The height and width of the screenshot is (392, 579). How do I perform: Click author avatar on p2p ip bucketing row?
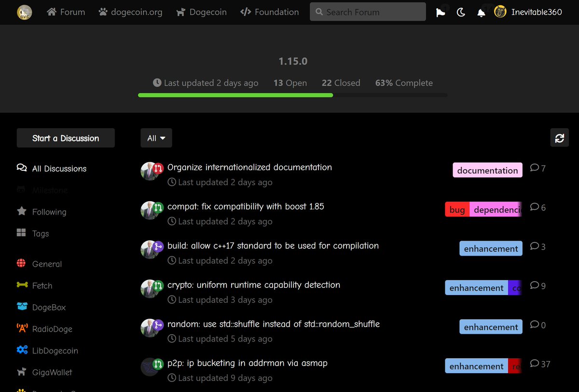click(x=149, y=366)
